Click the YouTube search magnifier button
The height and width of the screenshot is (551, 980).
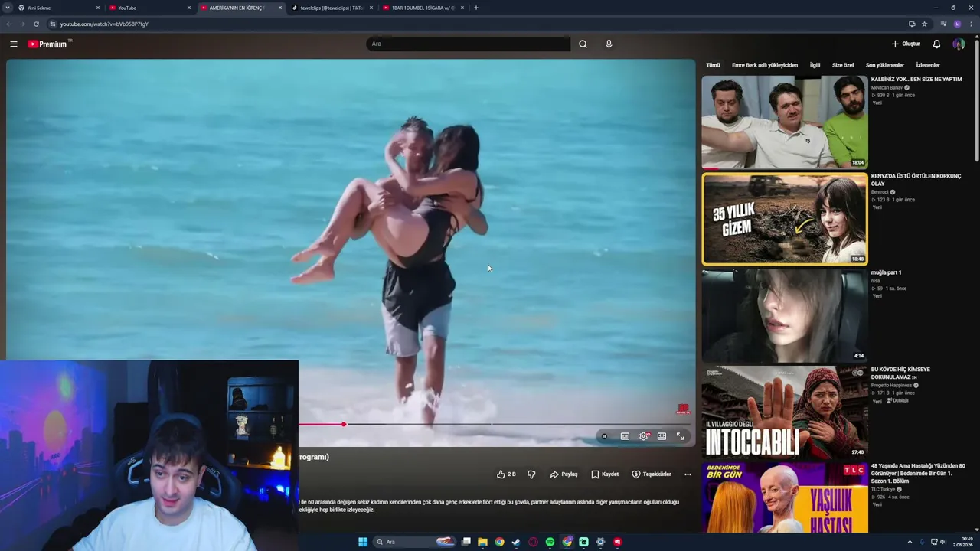(583, 44)
